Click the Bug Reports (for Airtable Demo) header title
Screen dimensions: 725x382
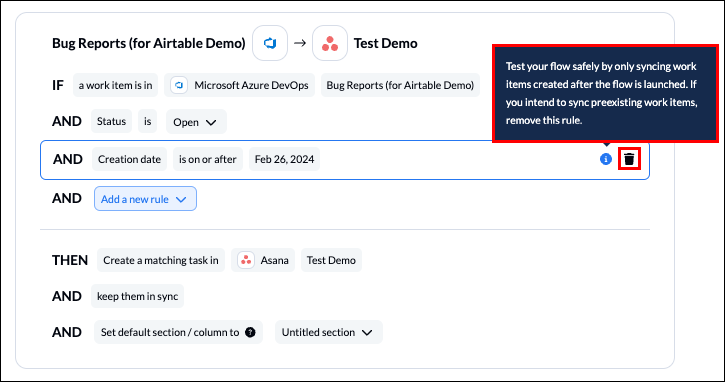tap(148, 43)
